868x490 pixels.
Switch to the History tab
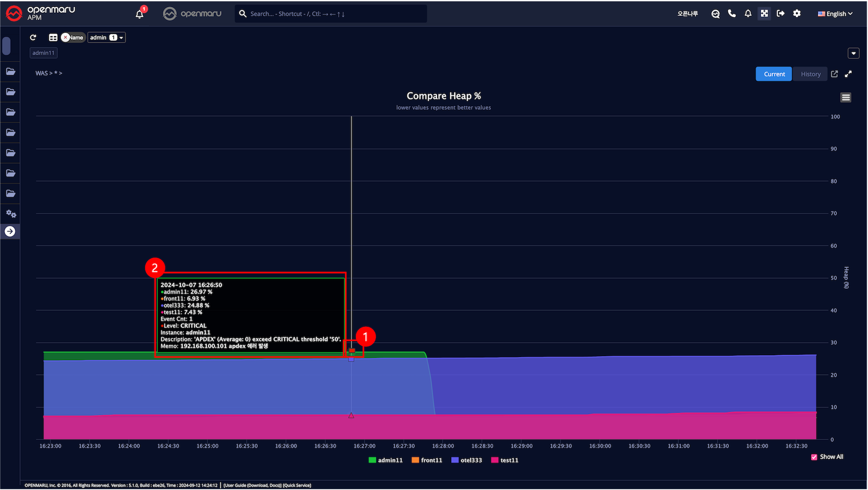click(810, 74)
